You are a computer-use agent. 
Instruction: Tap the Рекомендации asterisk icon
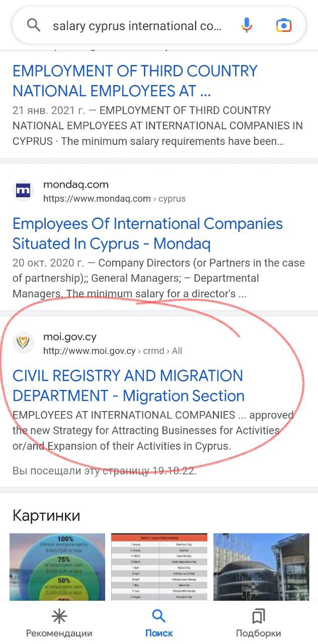[59, 616]
